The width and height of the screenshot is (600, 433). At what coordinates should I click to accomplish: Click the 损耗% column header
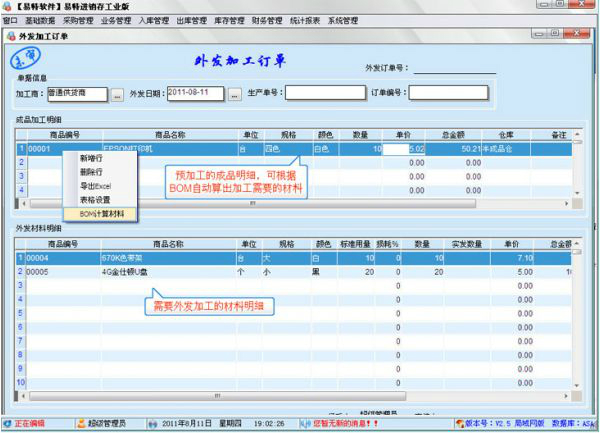point(387,244)
